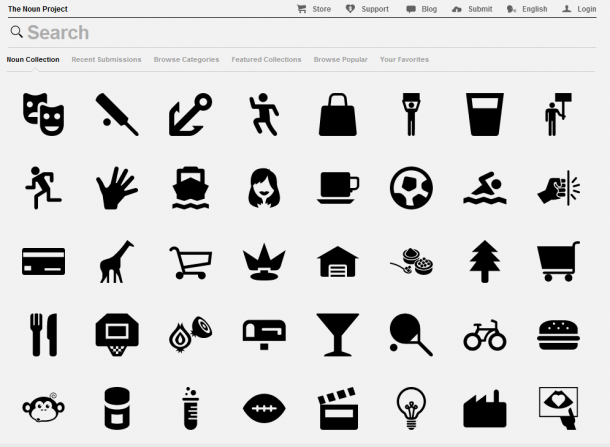The width and height of the screenshot is (610, 447).
Task: Select the cricket bat and ball icon
Action: point(117,114)
